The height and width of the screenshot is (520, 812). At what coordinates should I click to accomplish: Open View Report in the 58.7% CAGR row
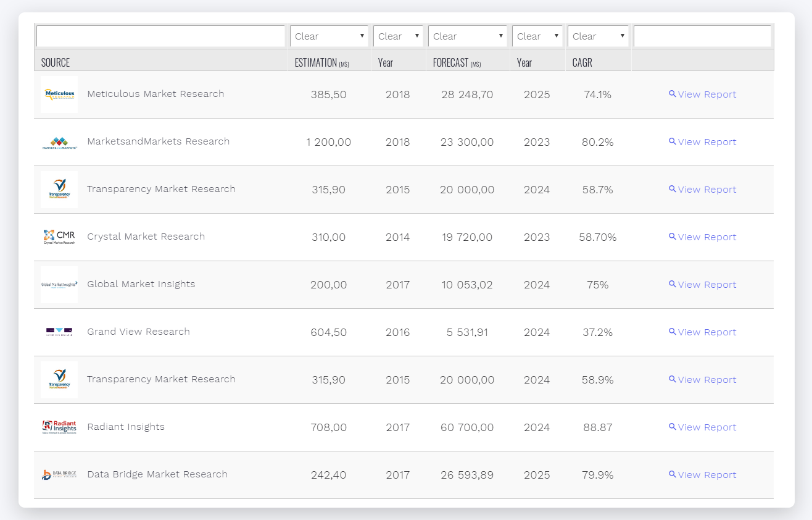coord(703,190)
